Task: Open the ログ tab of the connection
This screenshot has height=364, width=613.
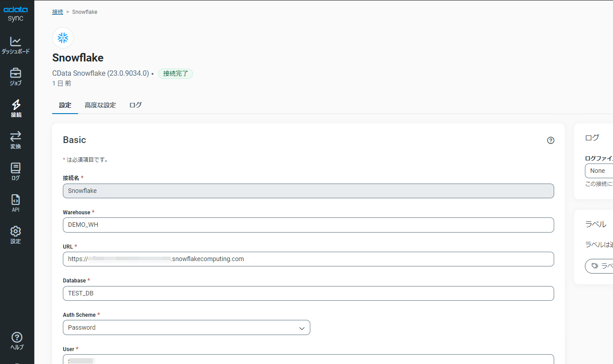Action: [x=135, y=105]
